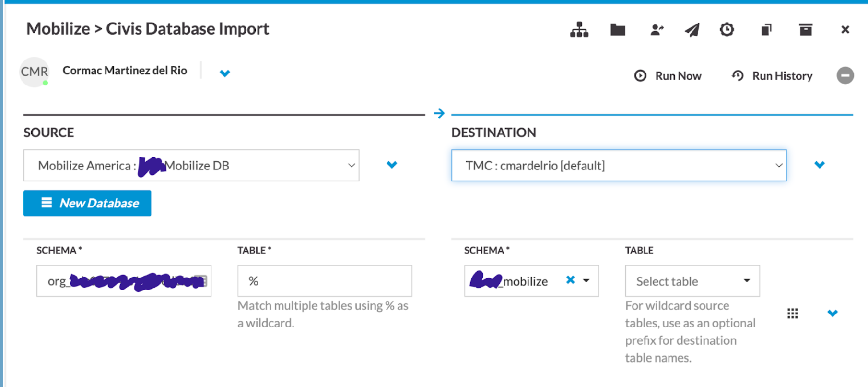The height and width of the screenshot is (387, 868).
Task: Click the archive box icon
Action: pyautogui.click(x=806, y=30)
